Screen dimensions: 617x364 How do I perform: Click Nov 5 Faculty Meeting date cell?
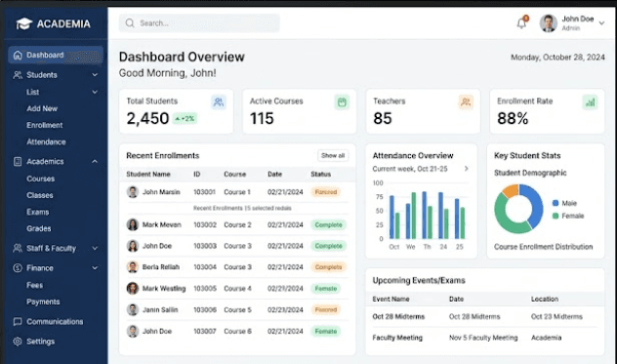click(483, 338)
